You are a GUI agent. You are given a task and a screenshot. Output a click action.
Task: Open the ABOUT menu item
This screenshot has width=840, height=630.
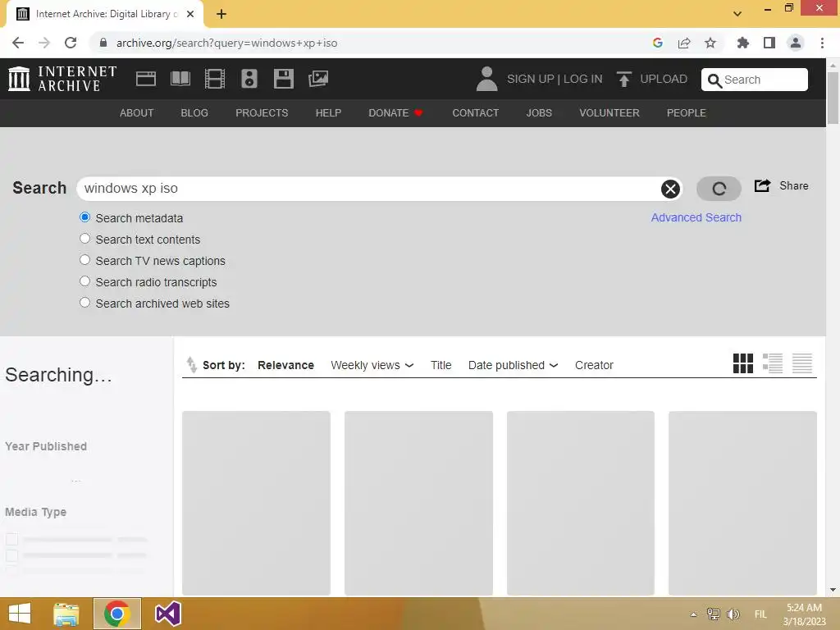(x=137, y=113)
